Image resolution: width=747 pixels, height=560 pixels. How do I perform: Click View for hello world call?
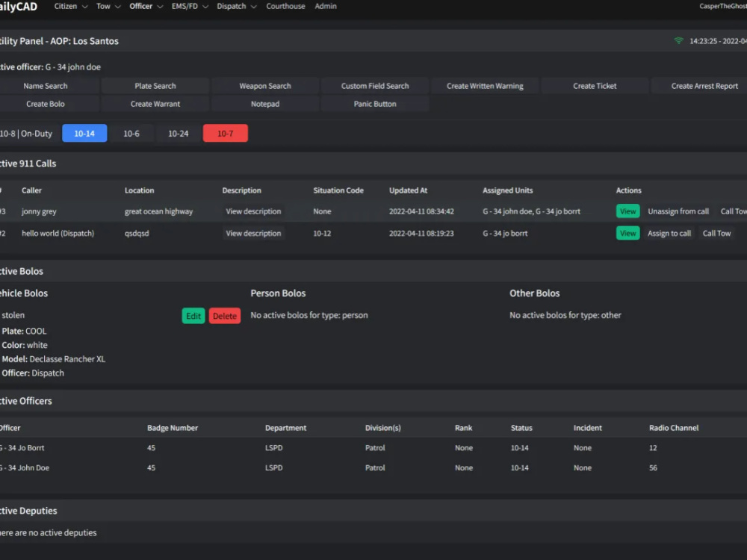point(628,233)
